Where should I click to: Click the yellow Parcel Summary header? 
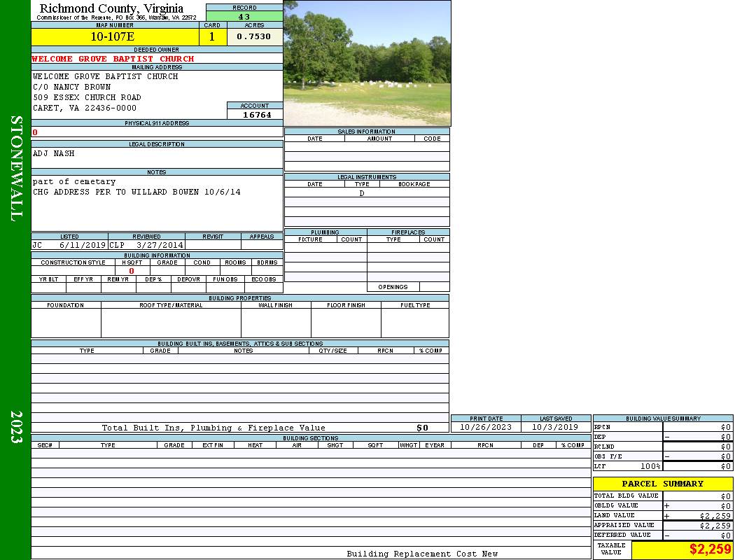[x=662, y=484]
